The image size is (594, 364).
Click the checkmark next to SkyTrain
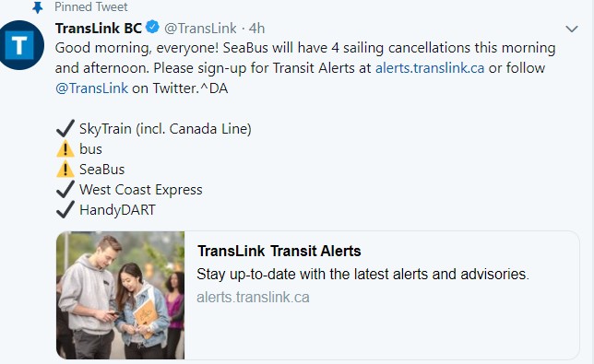65,128
